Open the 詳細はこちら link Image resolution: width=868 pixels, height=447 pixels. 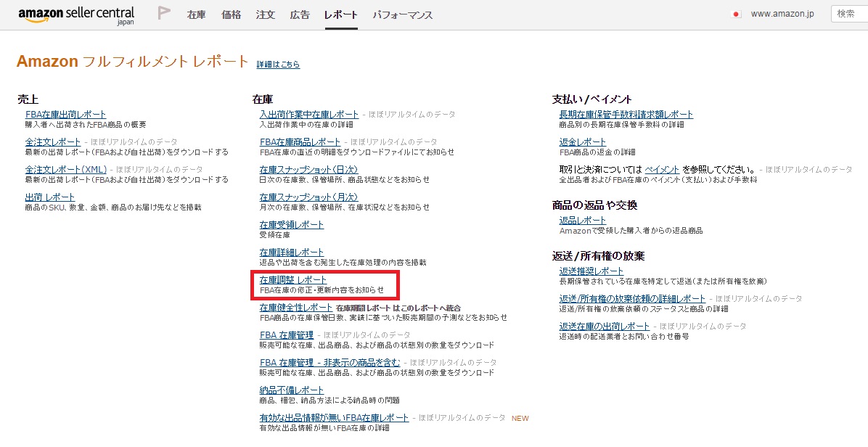(x=278, y=64)
